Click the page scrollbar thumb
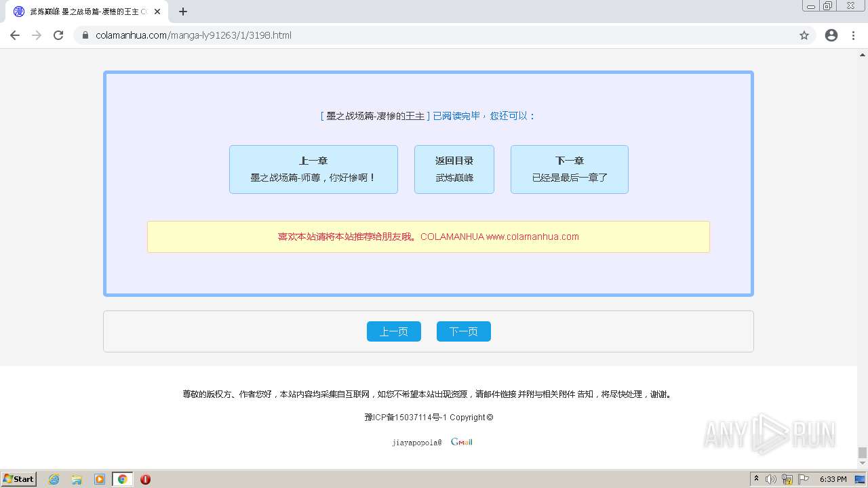Screen dimensions: 868x488 pyautogui.click(x=863, y=453)
